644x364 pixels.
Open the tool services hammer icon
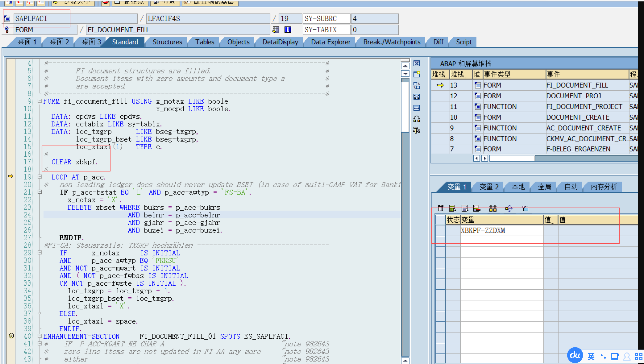(x=416, y=130)
